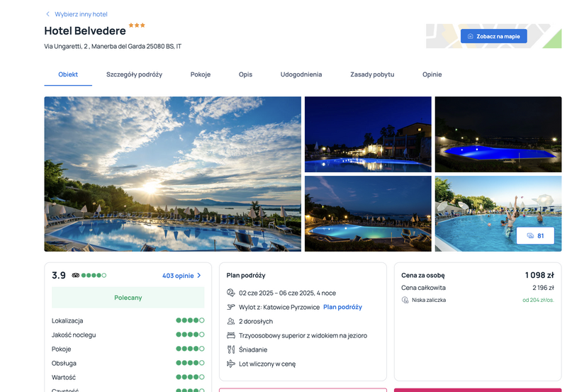Click 'od 204 zł/os.' deposit amount

coord(538,300)
